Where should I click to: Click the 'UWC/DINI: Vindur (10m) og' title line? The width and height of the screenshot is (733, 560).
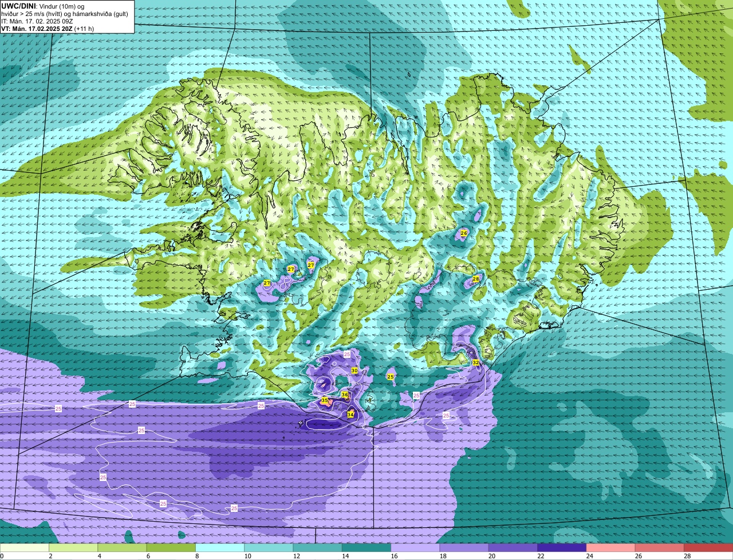43,6
